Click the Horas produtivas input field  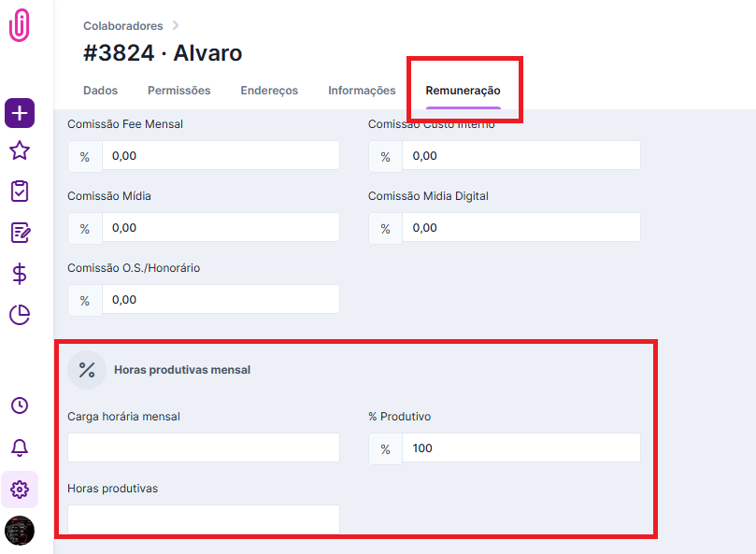pos(204,518)
